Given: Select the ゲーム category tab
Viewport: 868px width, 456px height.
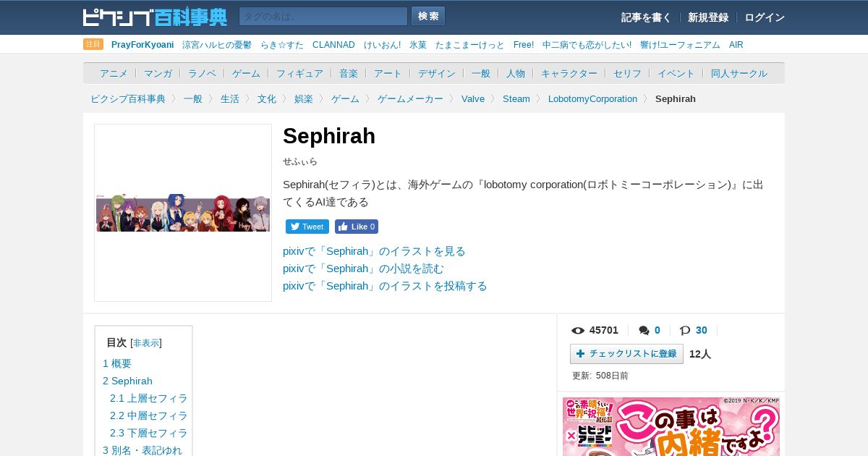Looking at the screenshot, I should 246,73.
